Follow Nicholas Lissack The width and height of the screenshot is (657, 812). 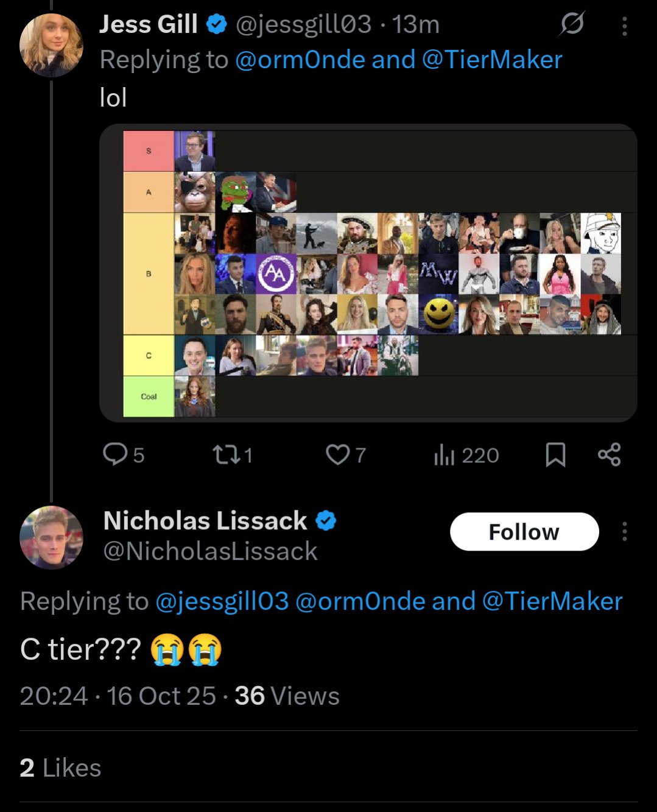click(524, 532)
